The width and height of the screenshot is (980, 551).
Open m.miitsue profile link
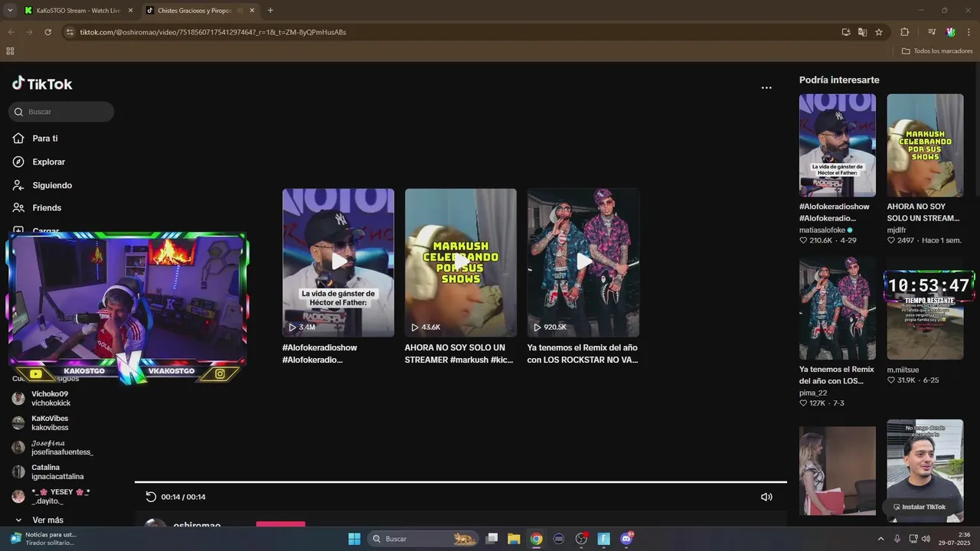(903, 370)
